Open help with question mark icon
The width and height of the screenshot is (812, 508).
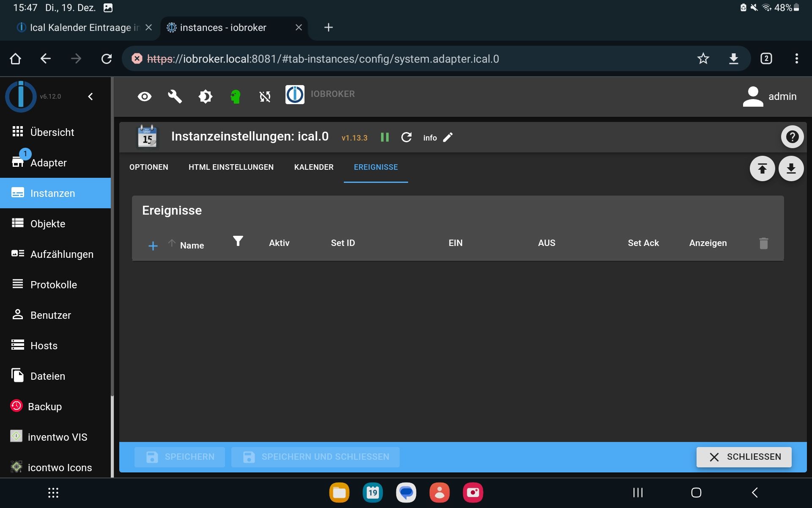click(792, 137)
